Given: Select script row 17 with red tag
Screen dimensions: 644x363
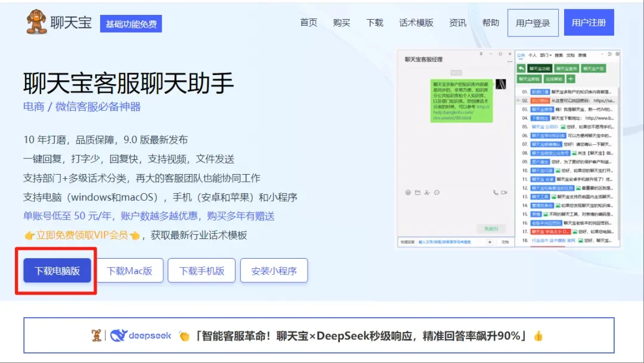Looking at the screenshot, I should [567, 232].
